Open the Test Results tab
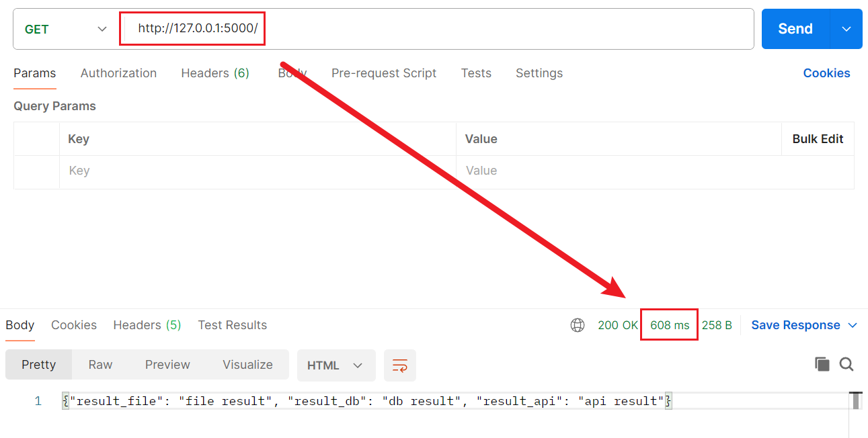 (x=233, y=325)
